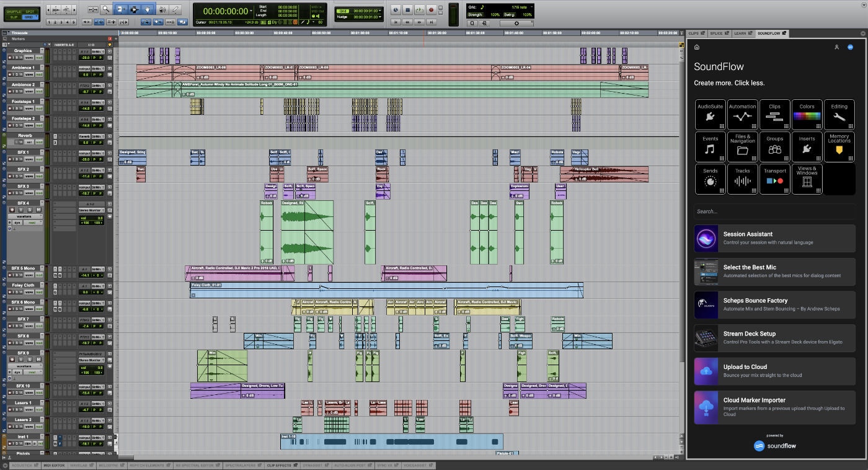The image size is (868, 470).
Task: Open Memory Locations tile
Action: [839, 147]
